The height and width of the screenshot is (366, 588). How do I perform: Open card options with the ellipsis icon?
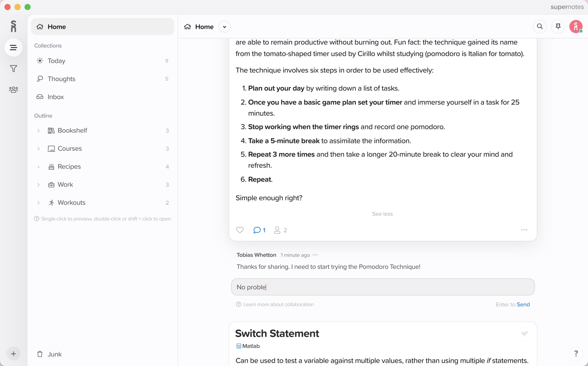pos(524,230)
